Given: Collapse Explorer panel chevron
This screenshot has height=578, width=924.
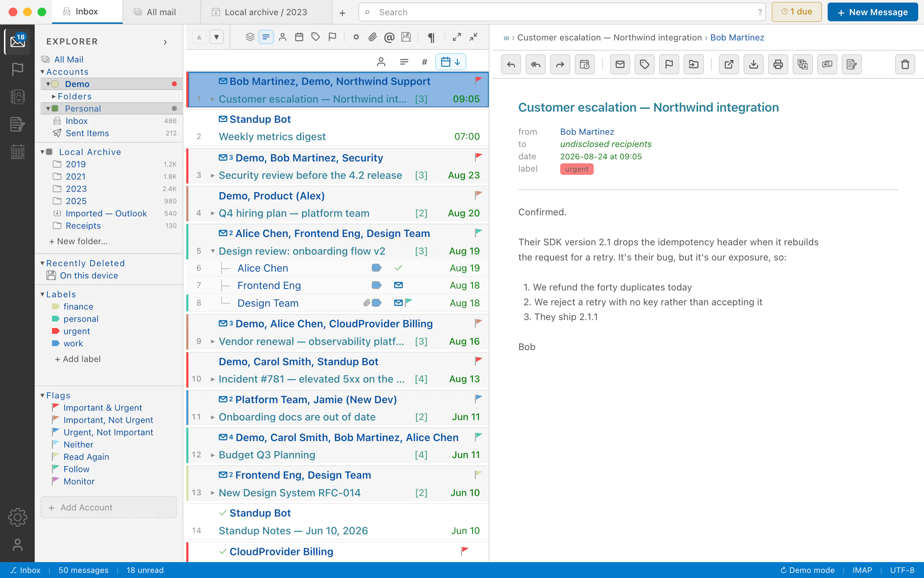Looking at the screenshot, I should click(165, 42).
